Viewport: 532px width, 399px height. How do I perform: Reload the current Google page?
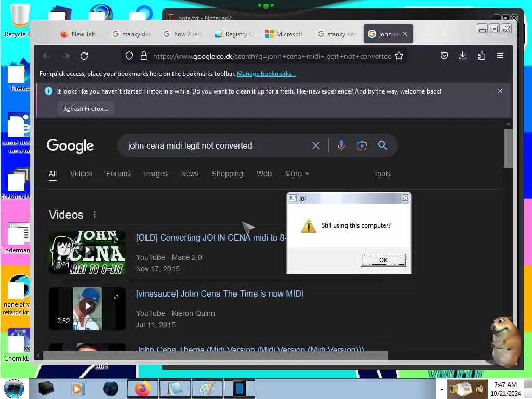point(84,56)
